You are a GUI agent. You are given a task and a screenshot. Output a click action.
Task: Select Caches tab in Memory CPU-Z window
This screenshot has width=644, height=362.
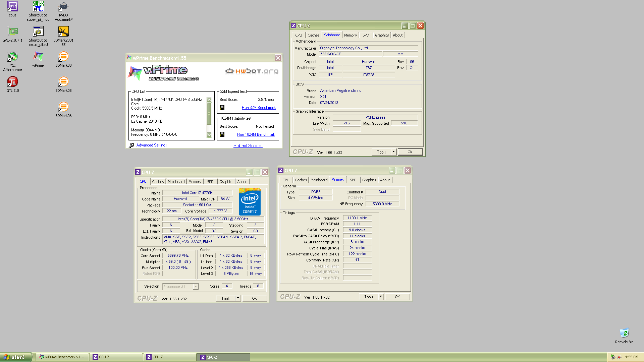point(301,180)
